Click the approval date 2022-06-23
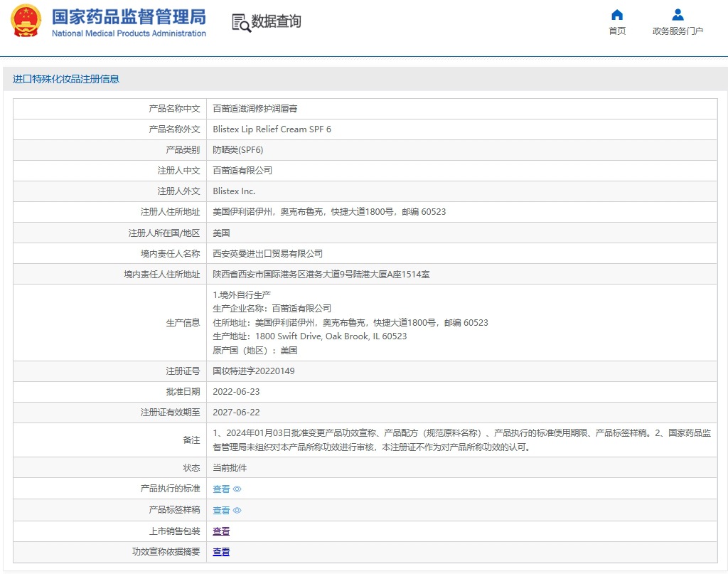728x574 pixels. pos(236,392)
